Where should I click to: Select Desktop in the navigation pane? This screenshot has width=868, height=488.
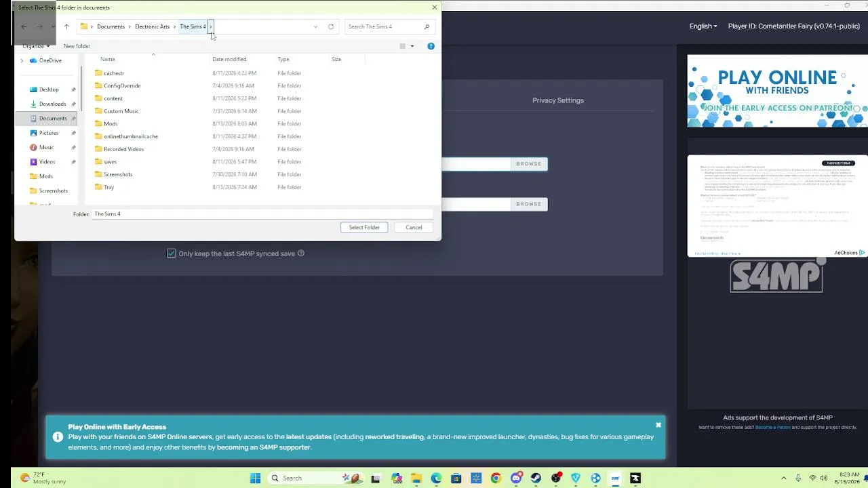click(x=49, y=89)
